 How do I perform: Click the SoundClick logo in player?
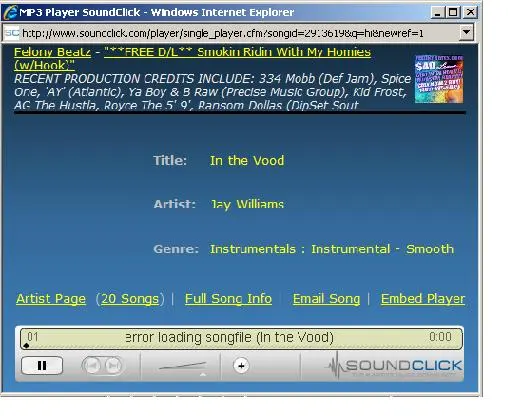(x=394, y=366)
